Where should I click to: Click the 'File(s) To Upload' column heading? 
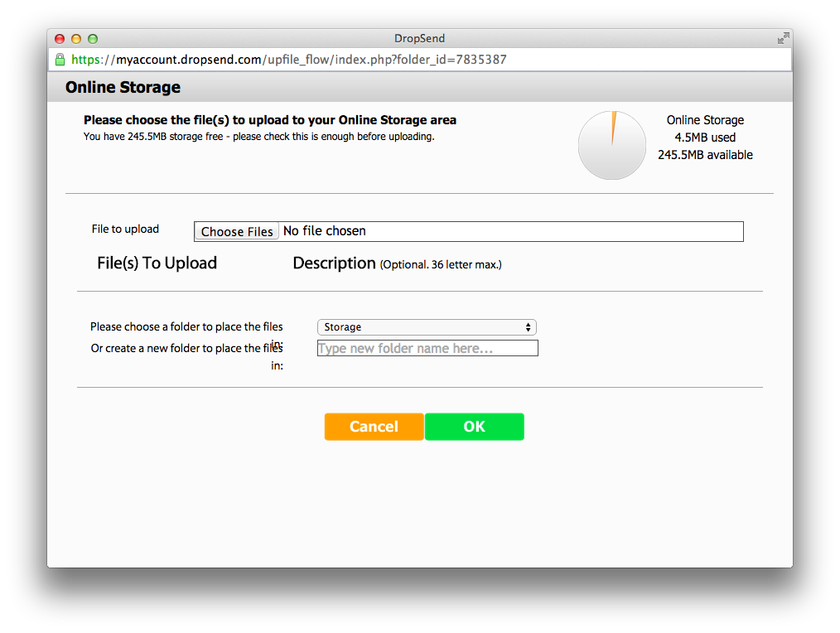157,263
